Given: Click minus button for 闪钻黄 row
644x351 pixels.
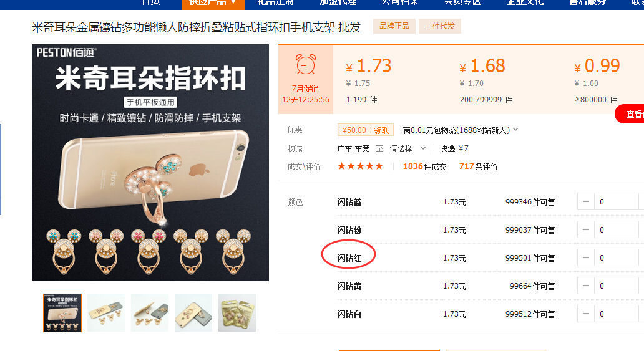Looking at the screenshot, I should point(586,286).
